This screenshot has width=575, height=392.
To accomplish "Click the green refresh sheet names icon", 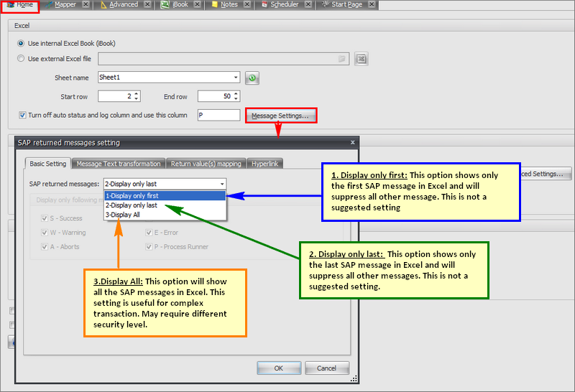I will [x=252, y=78].
